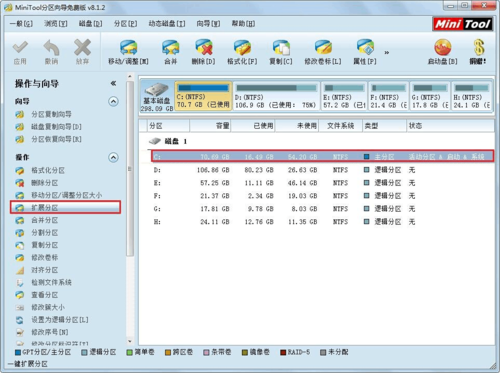Click the Modify Label (修改卷标) toolbar icon
This screenshot has height=373, width=500.
coord(323,48)
